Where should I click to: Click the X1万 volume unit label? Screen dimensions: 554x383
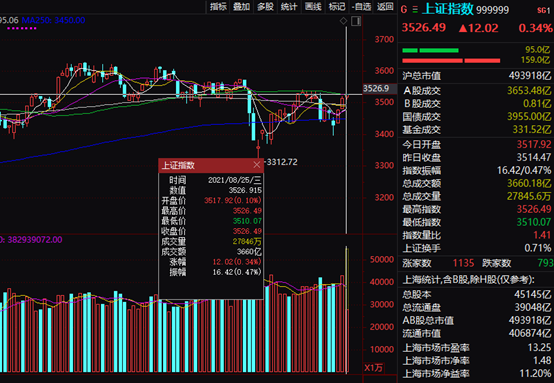pos(373,368)
